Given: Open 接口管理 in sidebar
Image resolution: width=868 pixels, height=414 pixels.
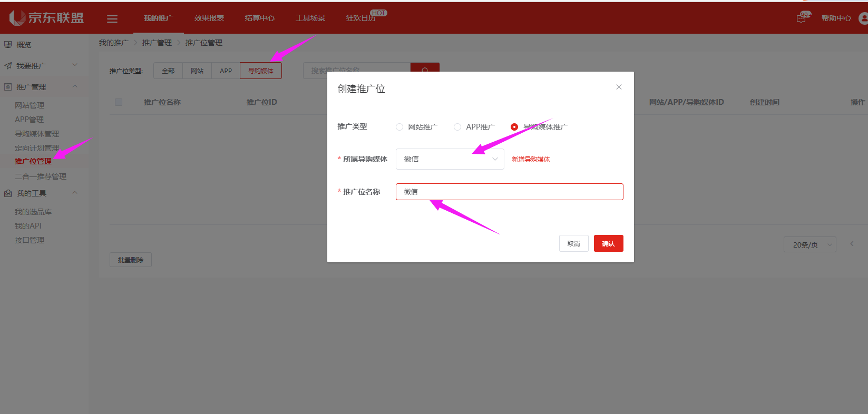Looking at the screenshot, I should tap(30, 240).
